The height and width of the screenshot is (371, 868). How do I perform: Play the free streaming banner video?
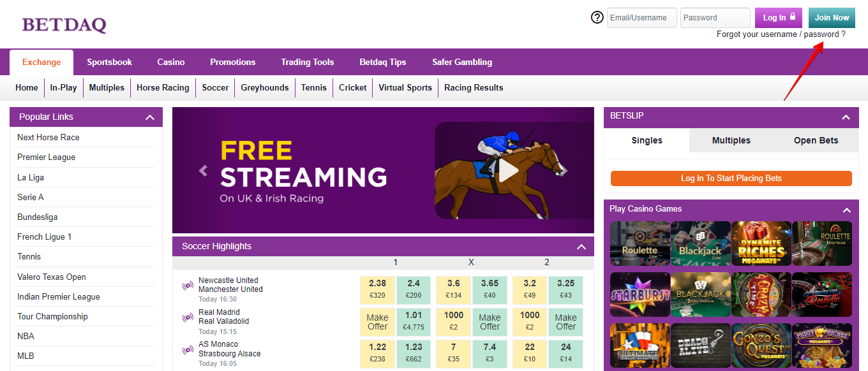coord(508,170)
